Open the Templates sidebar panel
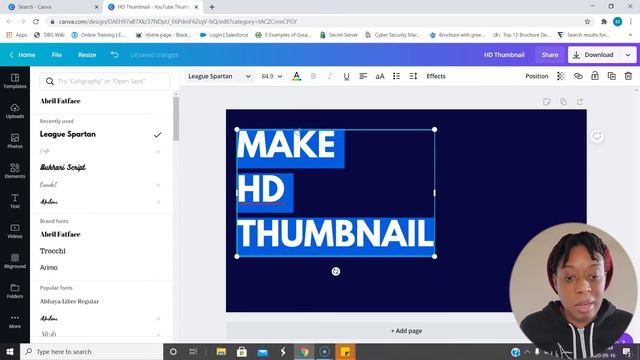This screenshot has width=640, height=360. [x=15, y=81]
